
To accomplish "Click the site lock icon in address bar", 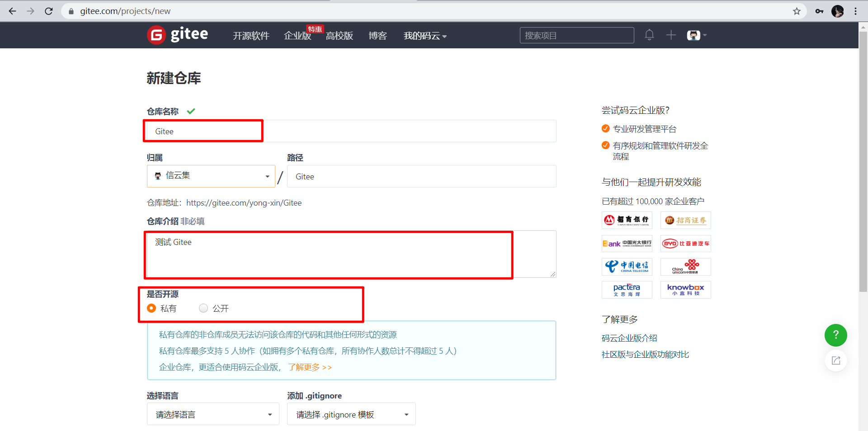I will pyautogui.click(x=71, y=11).
